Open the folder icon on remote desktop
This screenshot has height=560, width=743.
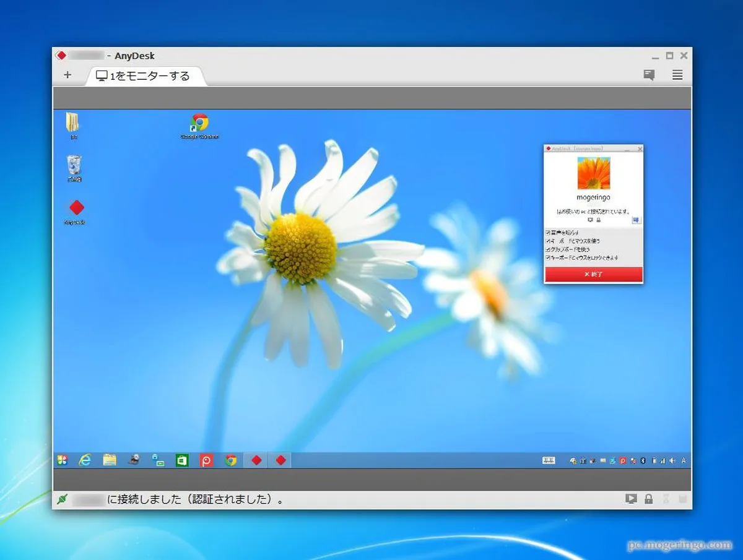[72, 124]
